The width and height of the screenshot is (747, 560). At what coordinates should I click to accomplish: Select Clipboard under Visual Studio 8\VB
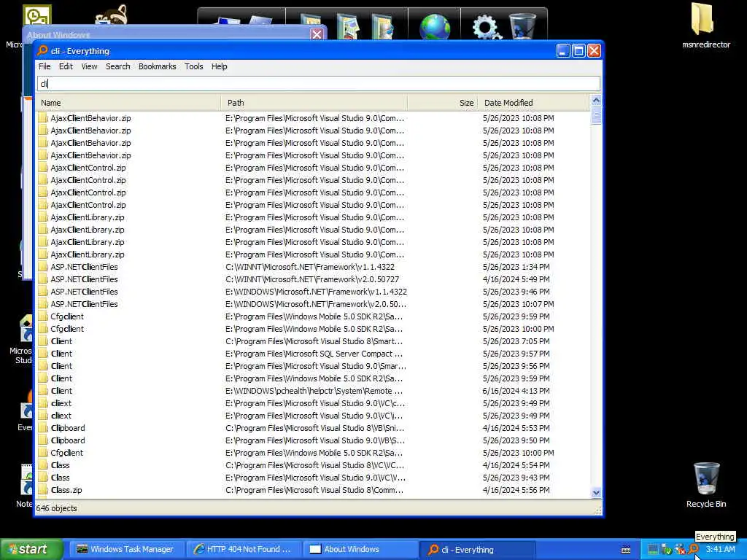point(313,428)
